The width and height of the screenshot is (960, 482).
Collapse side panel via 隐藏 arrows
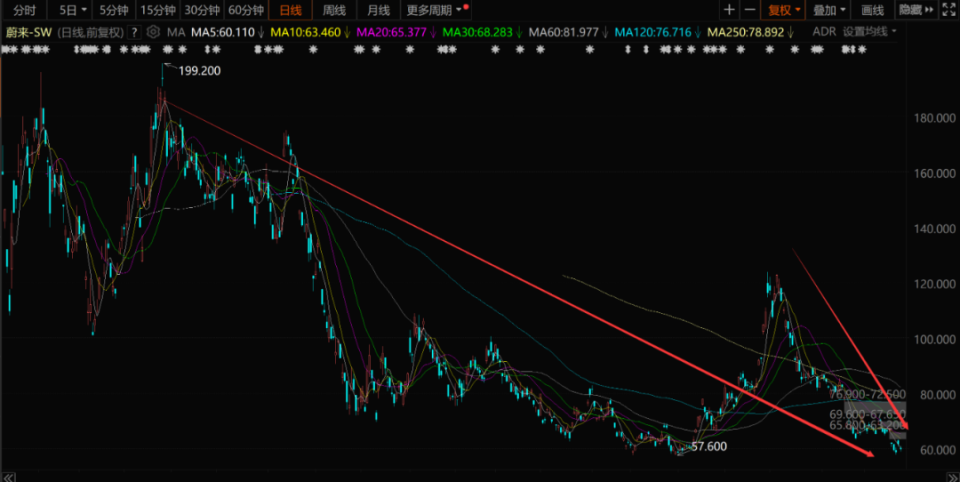click(916, 10)
